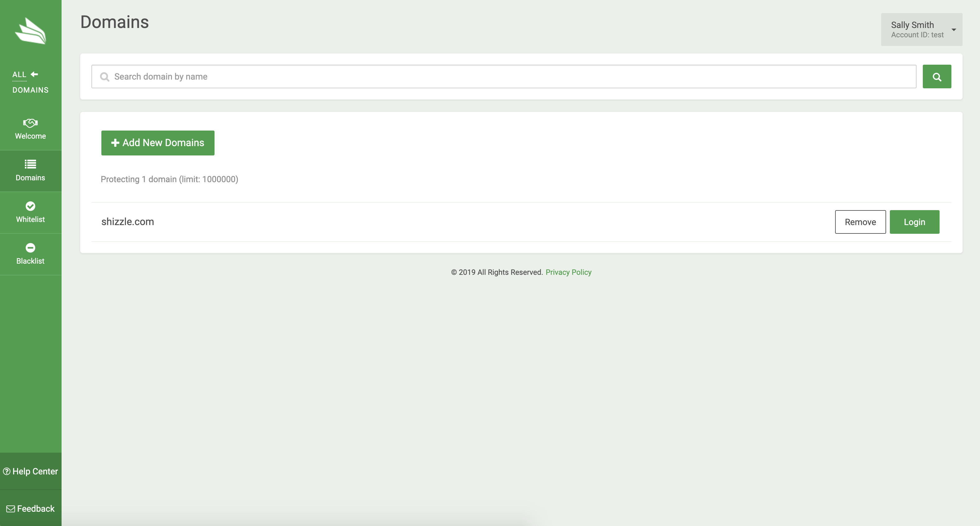Open the Help Center link

[30, 471]
